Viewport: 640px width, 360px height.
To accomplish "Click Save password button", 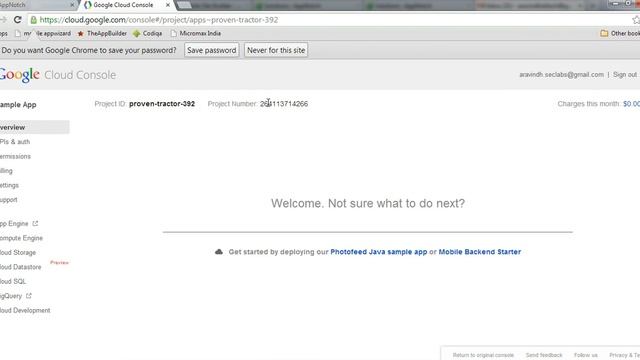I will pyautogui.click(x=211, y=50).
